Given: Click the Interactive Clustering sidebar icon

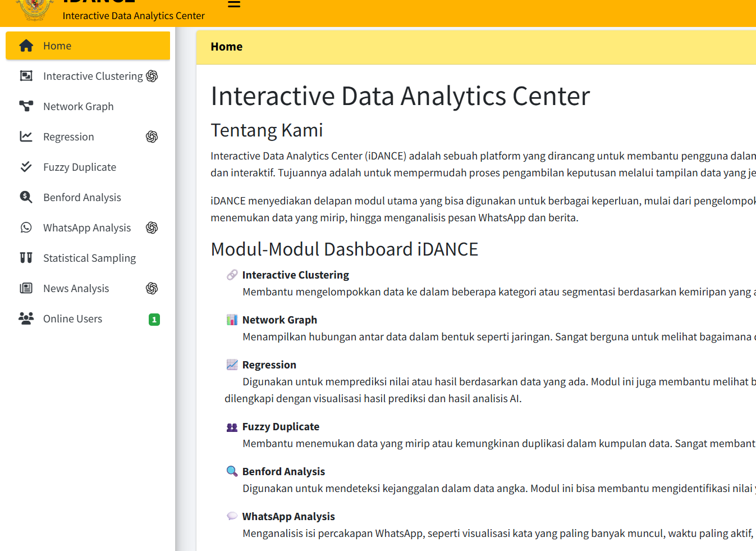Looking at the screenshot, I should pyautogui.click(x=26, y=76).
